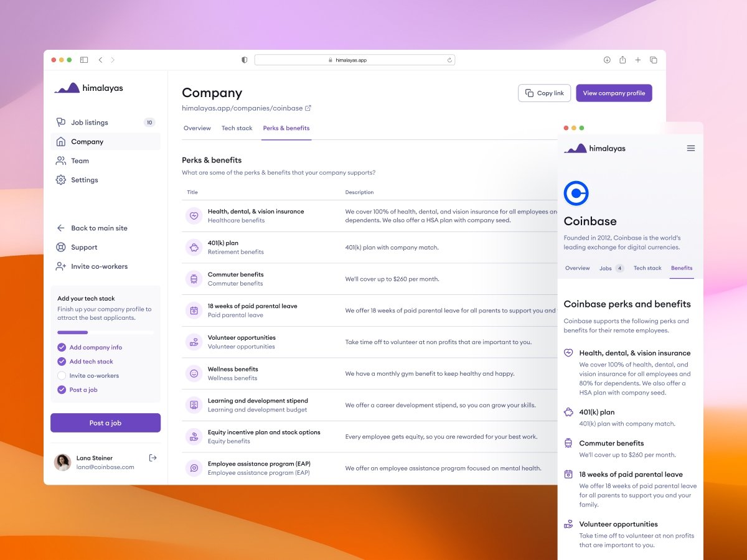The width and height of the screenshot is (747, 560).
Task: Toggle the Add tech stack checklist item
Action: tap(62, 362)
